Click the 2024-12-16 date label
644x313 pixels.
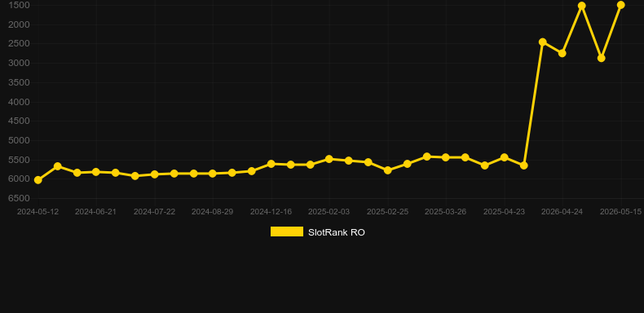[271, 212]
